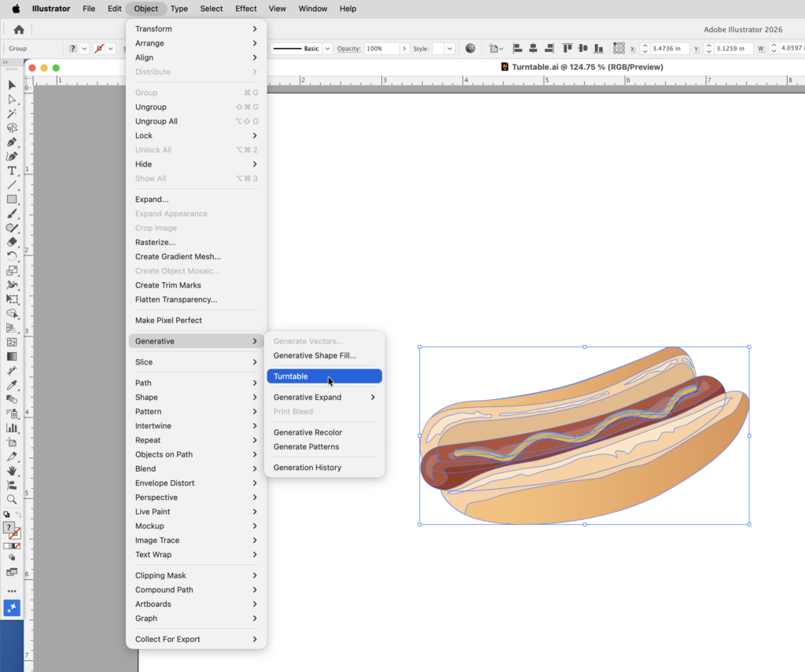Click Generative Recolor menu entry

click(307, 432)
